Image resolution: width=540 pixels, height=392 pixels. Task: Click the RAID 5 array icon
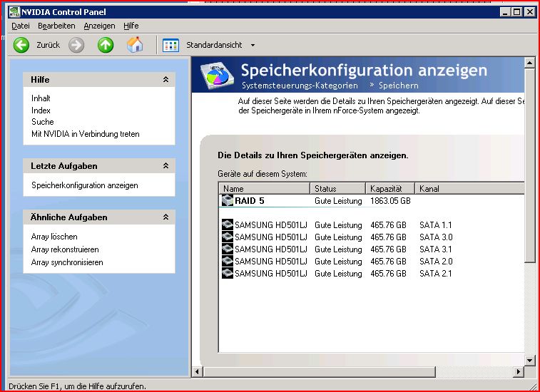click(228, 200)
